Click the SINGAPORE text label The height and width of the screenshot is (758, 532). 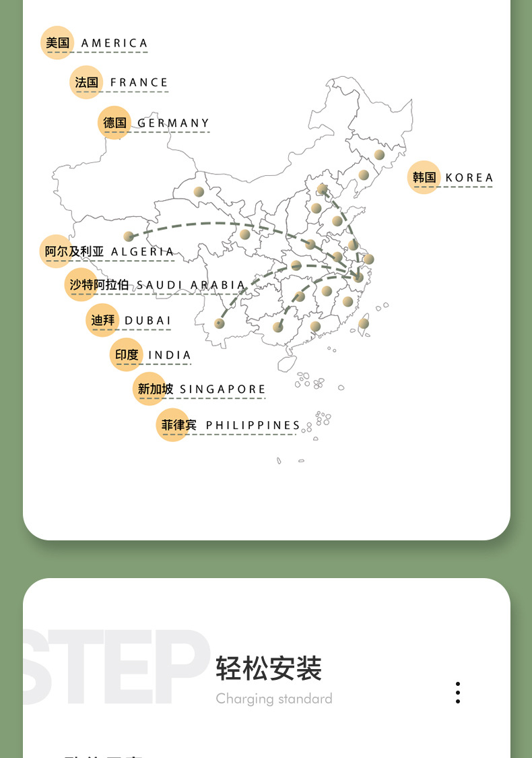(223, 389)
